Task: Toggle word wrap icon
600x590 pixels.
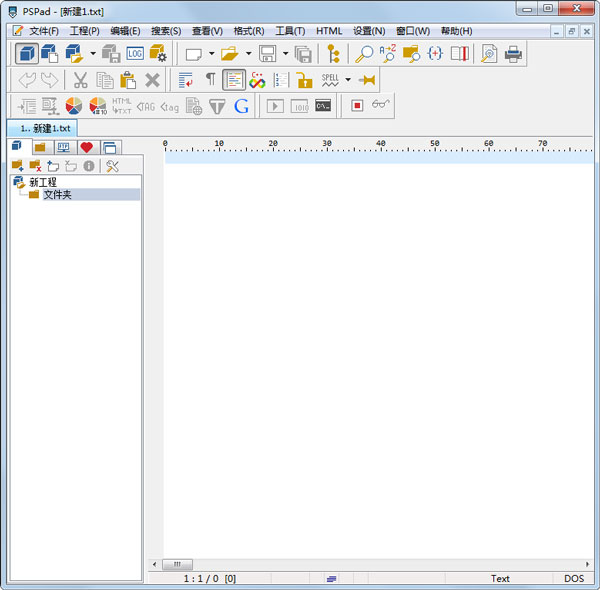Action: [186, 80]
